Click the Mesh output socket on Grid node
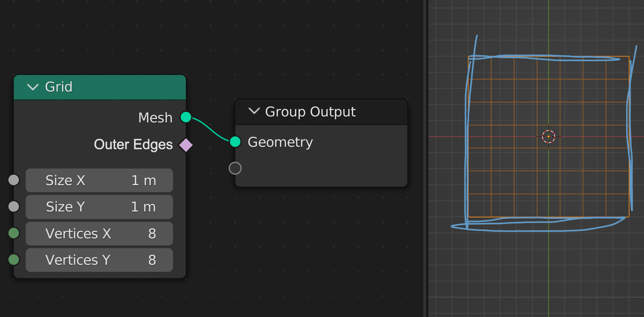This screenshot has width=644, height=317. (x=186, y=117)
